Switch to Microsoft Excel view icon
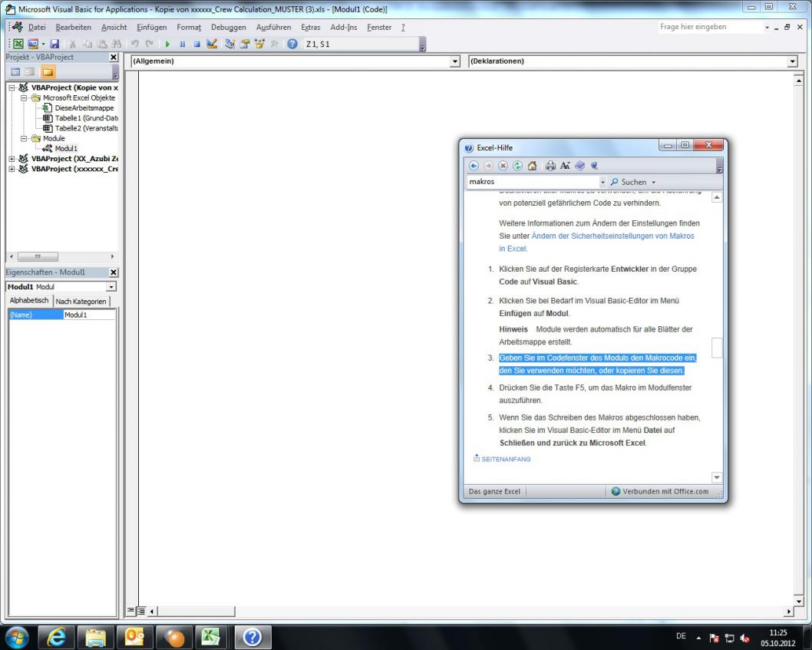The height and width of the screenshot is (650, 812). (x=18, y=44)
